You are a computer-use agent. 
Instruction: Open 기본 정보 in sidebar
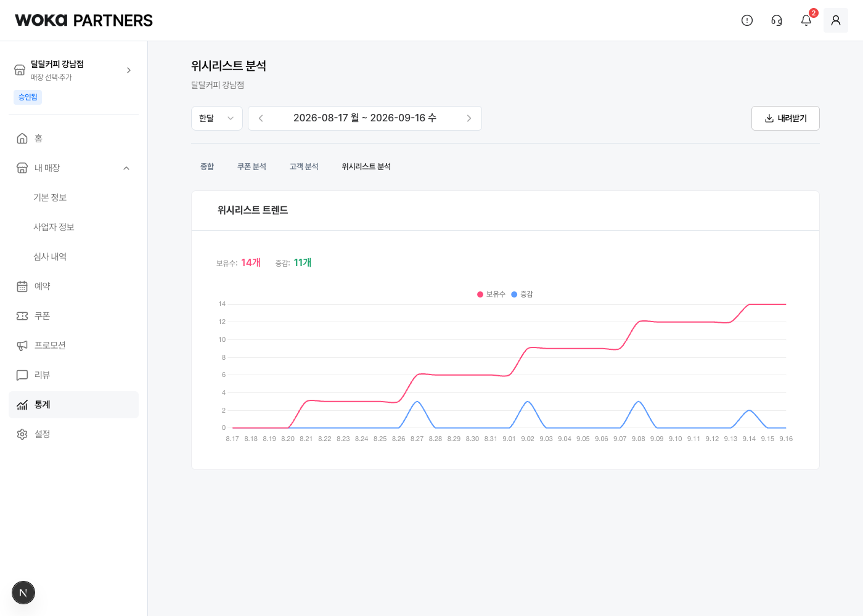pyautogui.click(x=50, y=198)
